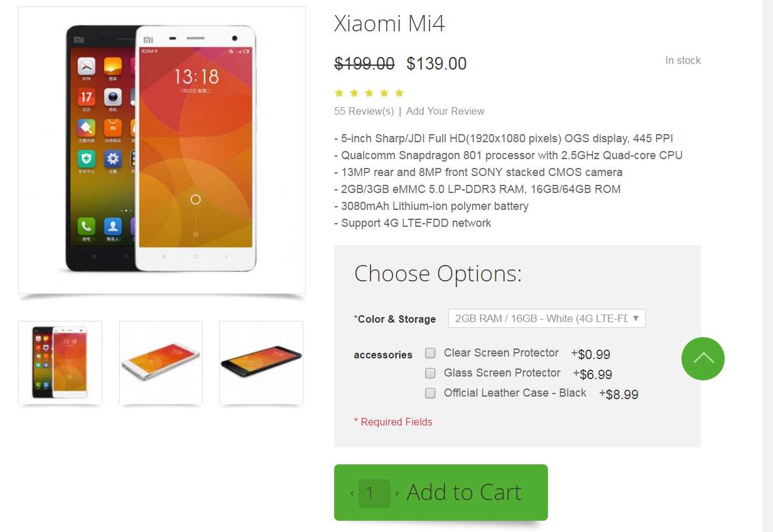
Task: Click the green scroll-to-top arrow button
Action: point(703,358)
